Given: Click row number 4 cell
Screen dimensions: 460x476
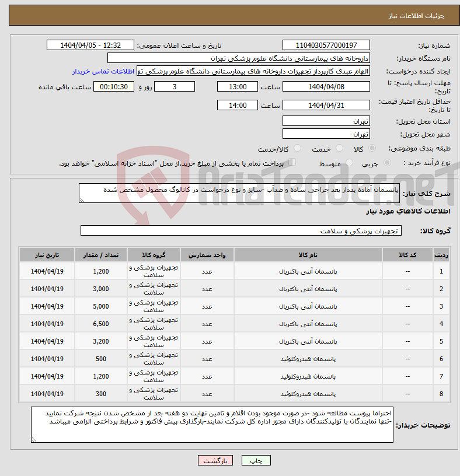Looking at the screenshot, I should (x=441, y=324).
